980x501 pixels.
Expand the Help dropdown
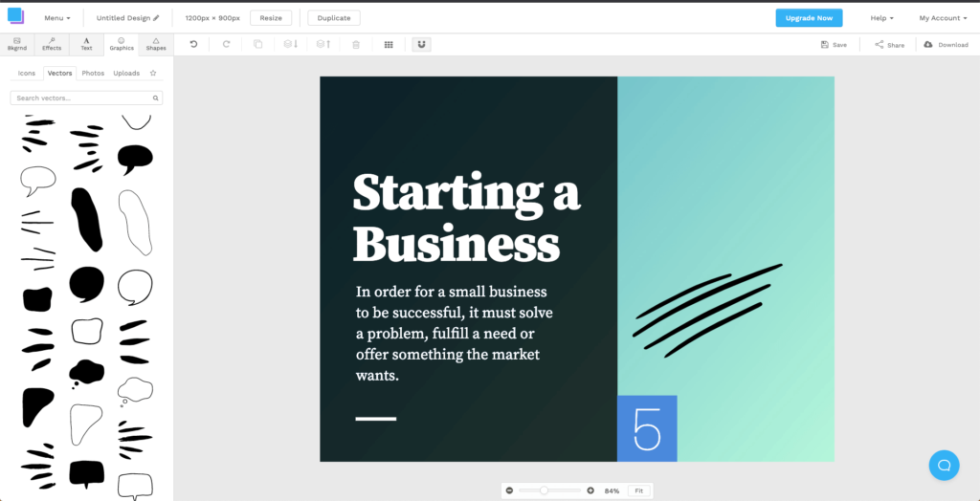[x=881, y=18]
